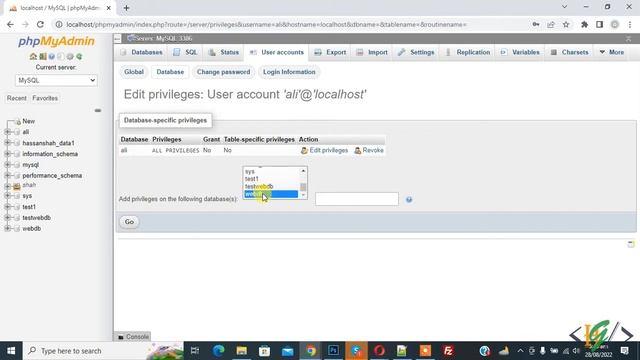
Task: Expand webdb database node in sidebar
Action: 7,229
